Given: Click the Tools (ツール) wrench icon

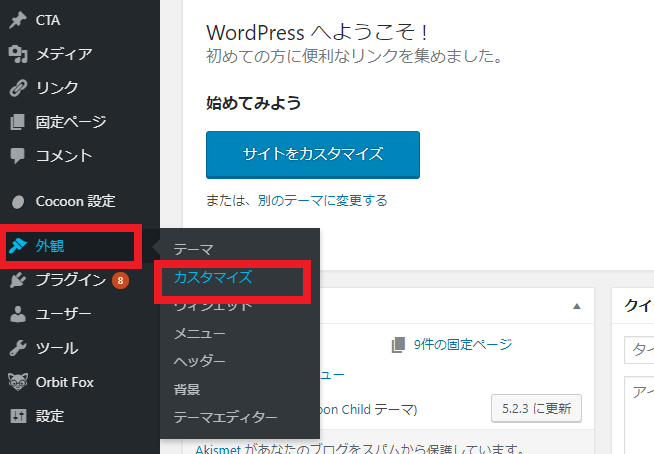Looking at the screenshot, I should click(x=17, y=348).
